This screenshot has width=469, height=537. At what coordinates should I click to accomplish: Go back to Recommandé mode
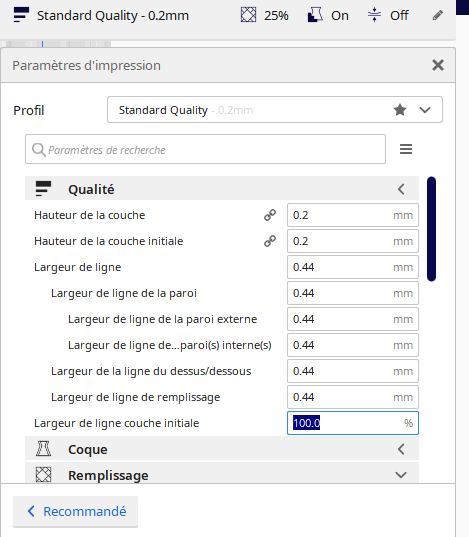click(75, 511)
